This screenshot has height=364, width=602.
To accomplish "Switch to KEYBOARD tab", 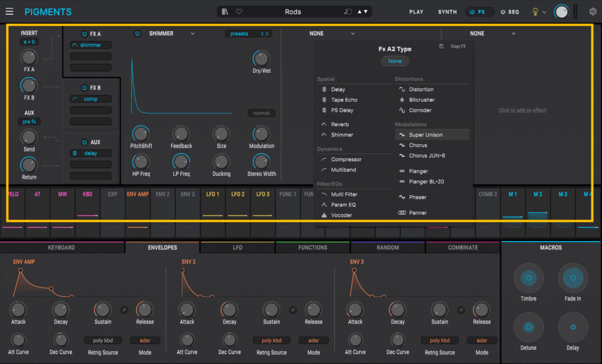I will point(61,248).
